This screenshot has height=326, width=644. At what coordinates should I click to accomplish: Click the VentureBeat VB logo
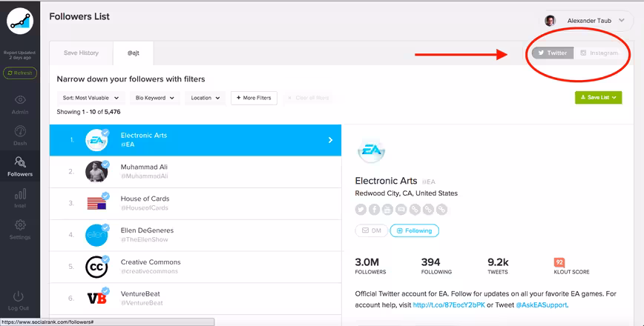[96, 298]
